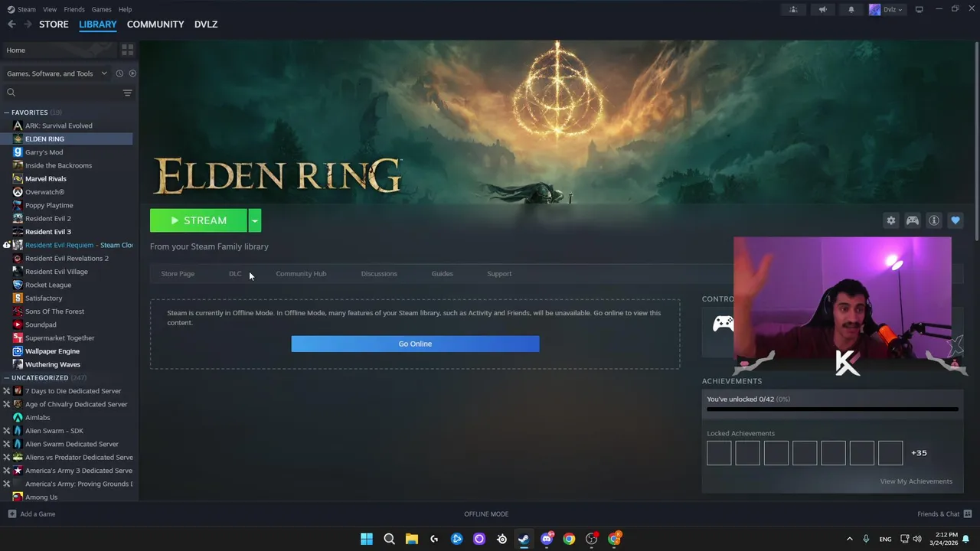Open the Stream button options dropdown
This screenshot has width=980, height=551.
pyautogui.click(x=254, y=220)
